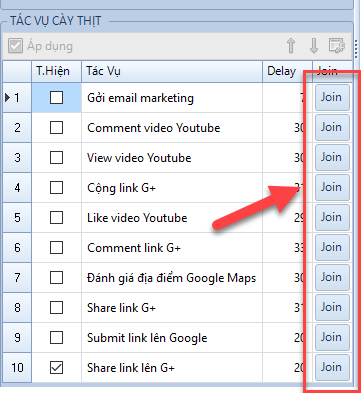Click the move down arrow icon

click(x=314, y=45)
